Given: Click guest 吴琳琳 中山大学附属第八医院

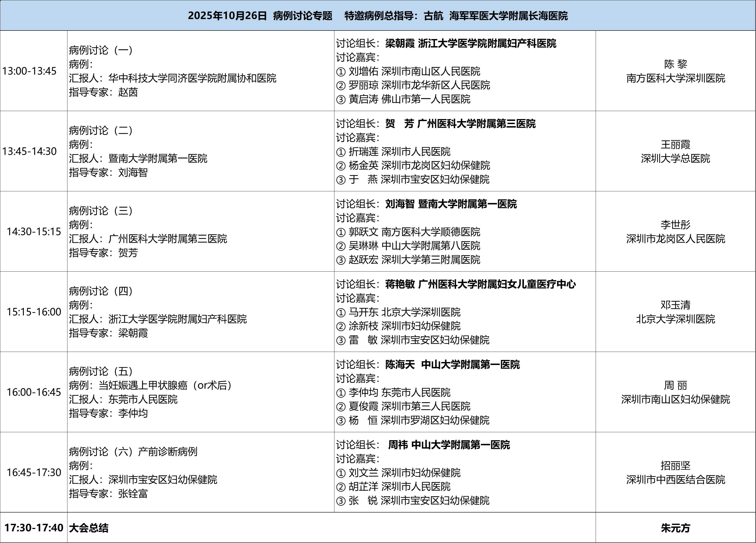Looking at the screenshot, I should [408, 246].
